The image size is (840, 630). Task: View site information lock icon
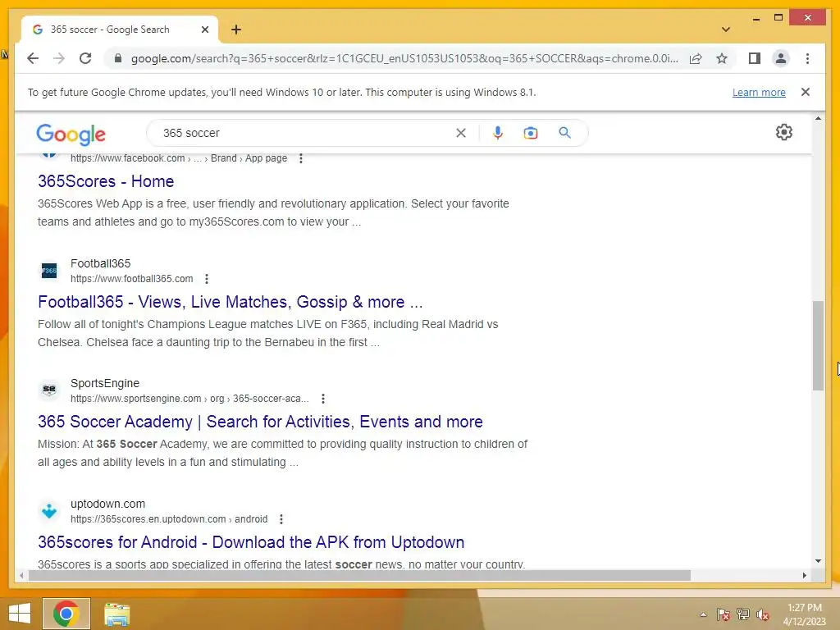[x=118, y=58]
